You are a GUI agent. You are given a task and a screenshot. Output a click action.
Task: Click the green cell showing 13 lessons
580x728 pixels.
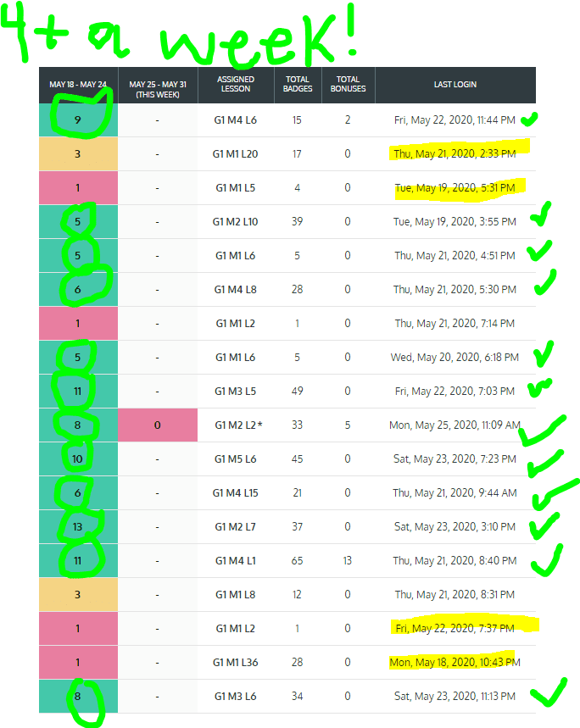(78, 527)
